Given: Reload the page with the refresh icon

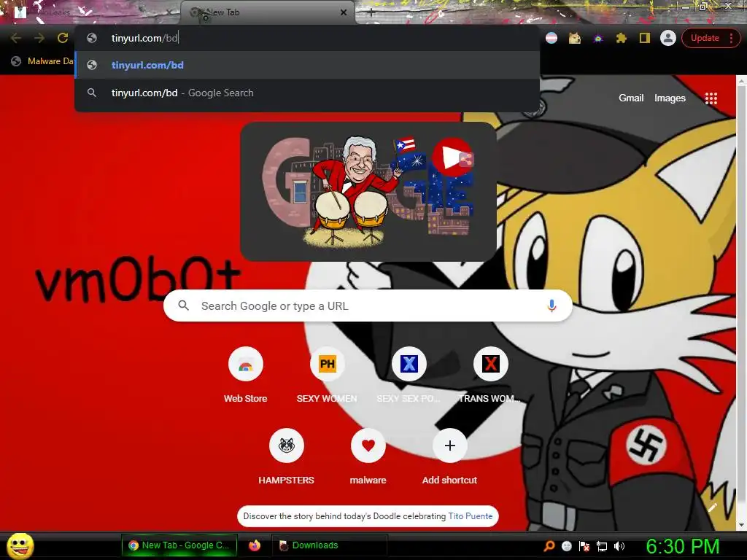Looking at the screenshot, I should point(63,38).
